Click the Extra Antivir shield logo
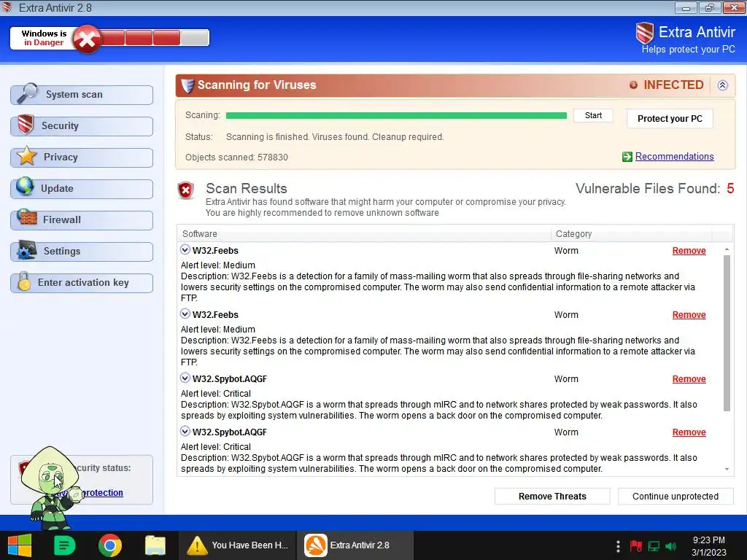This screenshot has width=747, height=560. pos(645,34)
